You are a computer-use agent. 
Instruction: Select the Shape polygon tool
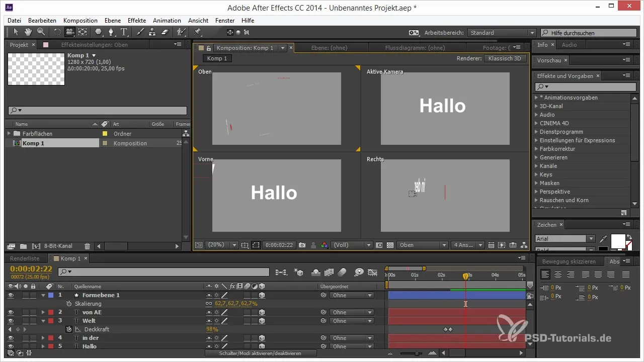pyautogui.click(x=99, y=32)
